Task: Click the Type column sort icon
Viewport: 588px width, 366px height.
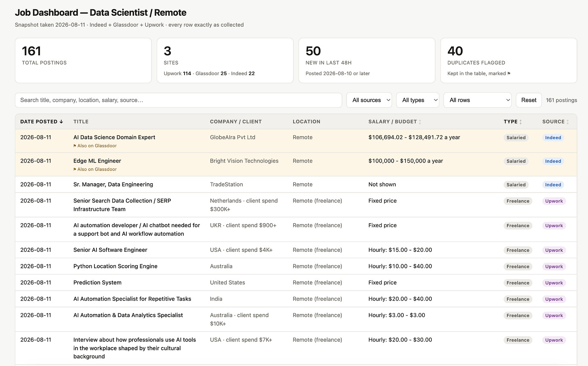Action: 521,122
